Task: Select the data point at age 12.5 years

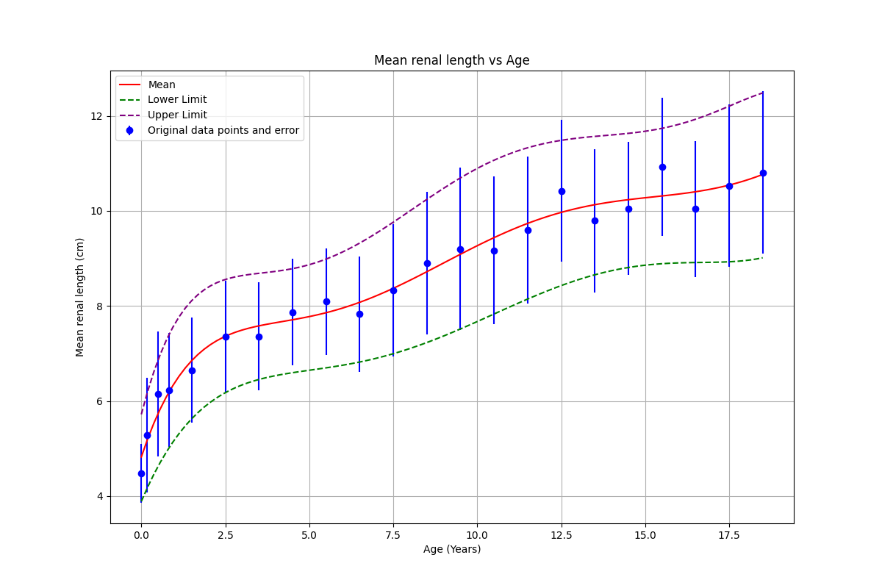Action: click(x=562, y=191)
